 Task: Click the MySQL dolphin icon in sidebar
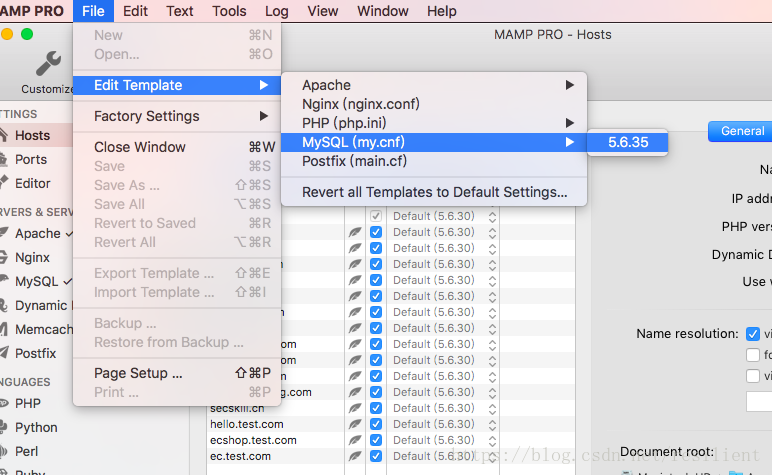click(x=3, y=281)
